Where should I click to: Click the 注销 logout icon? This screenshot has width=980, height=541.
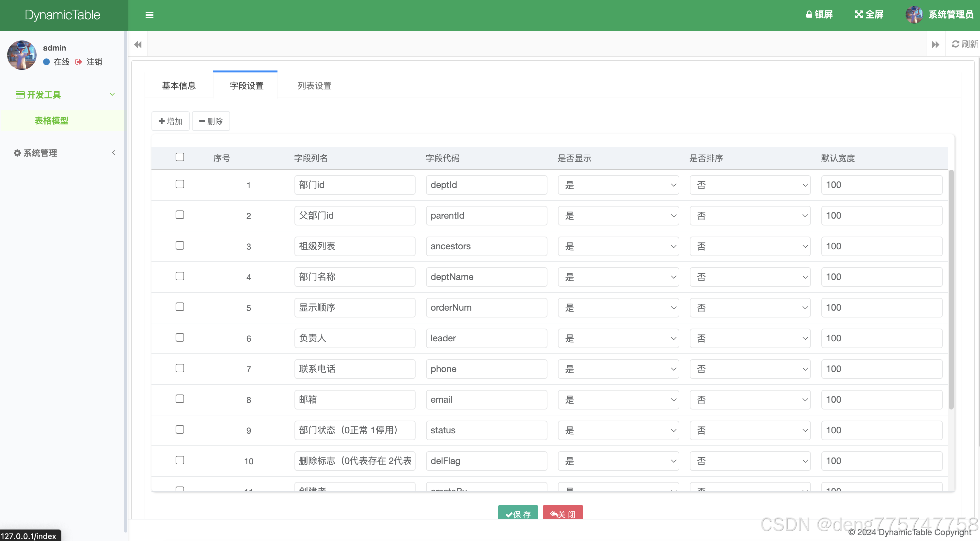coord(79,62)
